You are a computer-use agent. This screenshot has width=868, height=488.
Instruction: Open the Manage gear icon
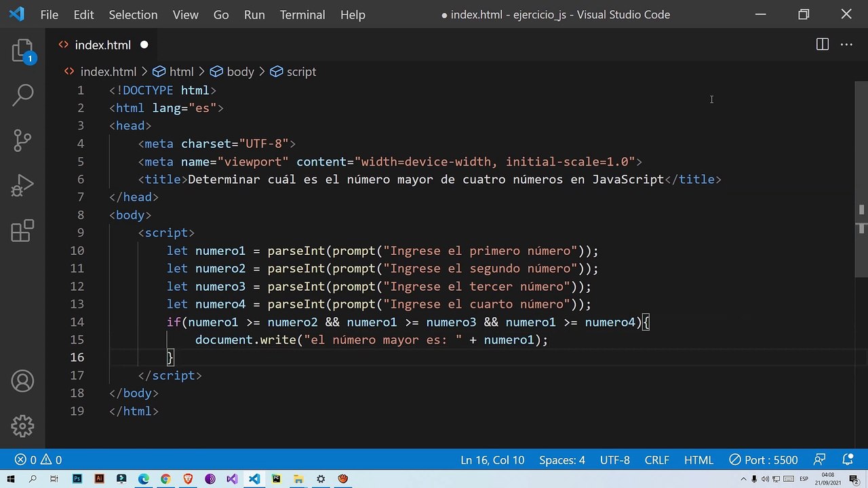[x=22, y=426]
